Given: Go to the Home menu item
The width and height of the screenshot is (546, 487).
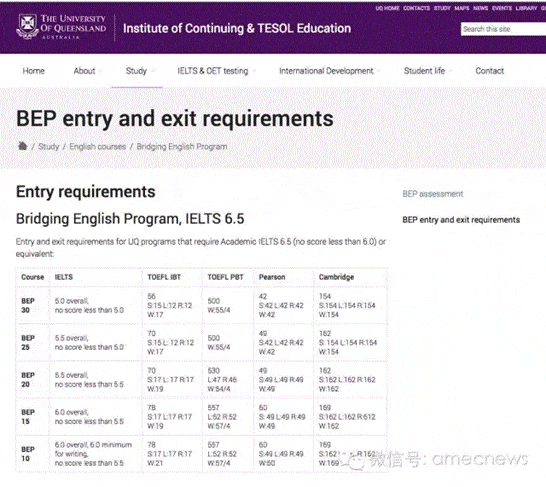Looking at the screenshot, I should (x=33, y=71).
